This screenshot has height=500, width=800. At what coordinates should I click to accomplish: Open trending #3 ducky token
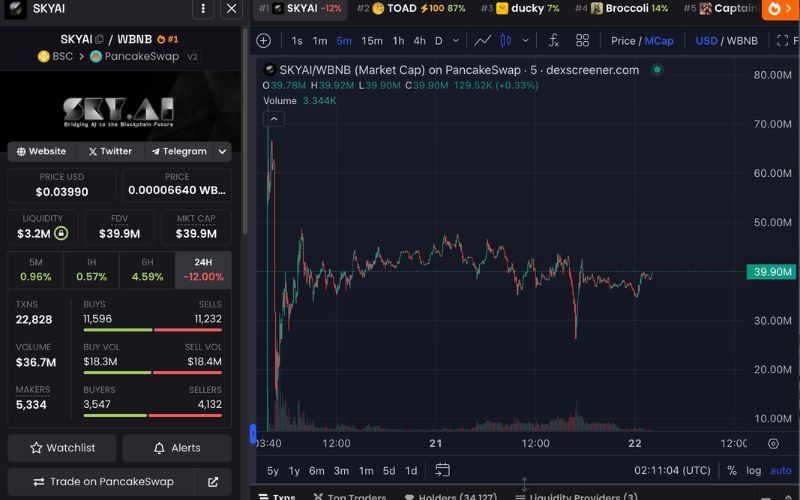[520, 9]
